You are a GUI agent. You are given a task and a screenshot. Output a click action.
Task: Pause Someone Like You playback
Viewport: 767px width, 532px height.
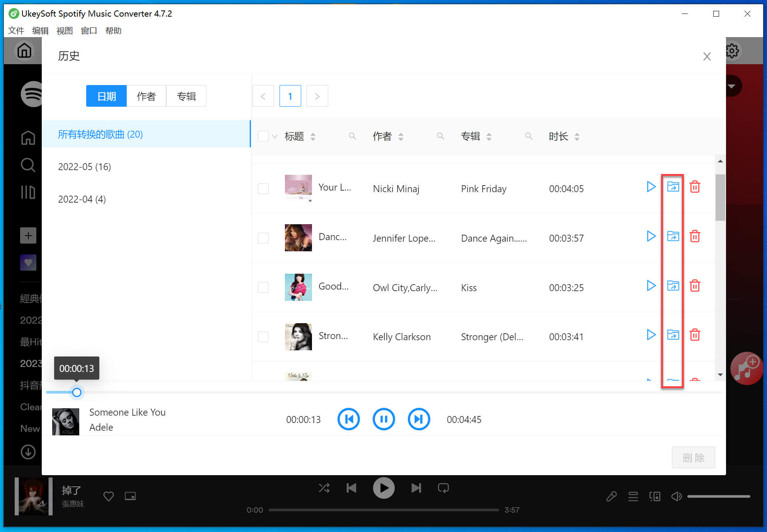click(383, 419)
